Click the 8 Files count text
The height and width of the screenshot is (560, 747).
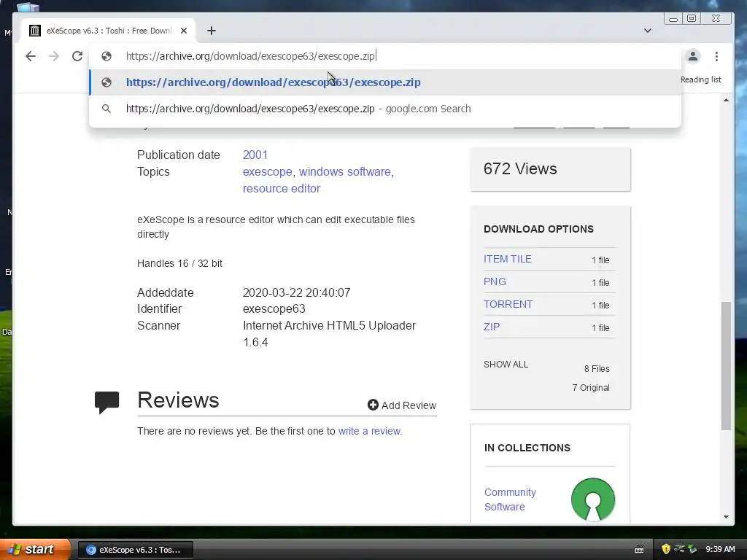tap(597, 368)
